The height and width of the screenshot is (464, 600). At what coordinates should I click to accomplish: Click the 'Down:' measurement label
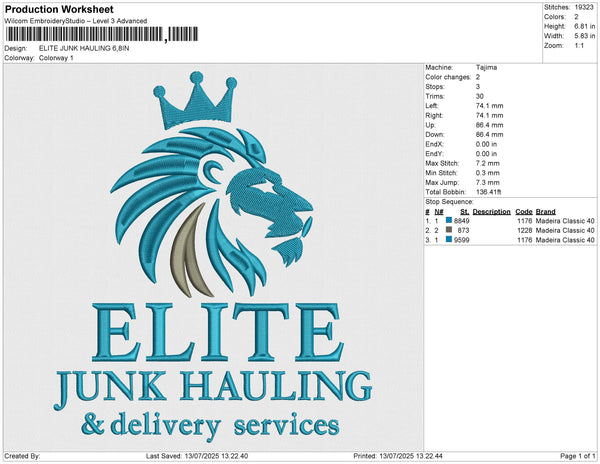(x=435, y=135)
